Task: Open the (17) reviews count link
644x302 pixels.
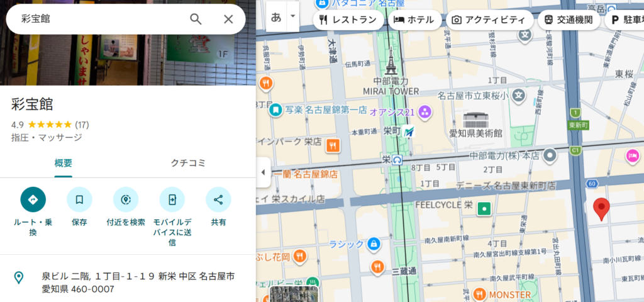Action: [82, 125]
